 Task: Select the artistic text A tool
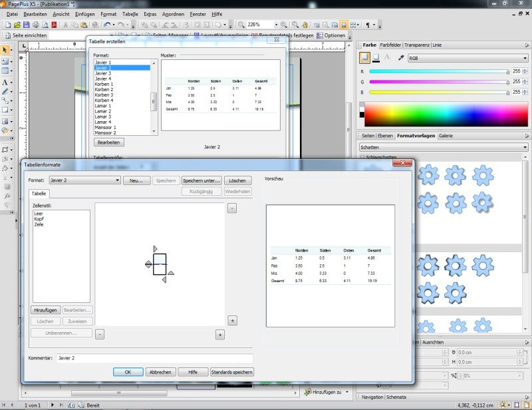pos(5,83)
